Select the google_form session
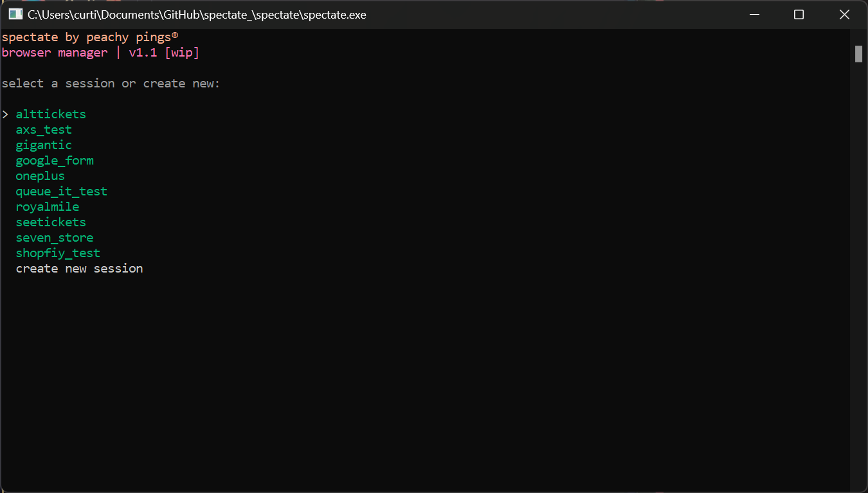 (55, 161)
